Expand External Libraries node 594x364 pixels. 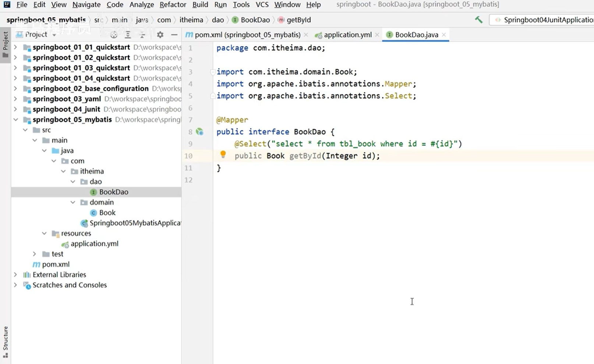pyautogui.click(x=15, y=275)
